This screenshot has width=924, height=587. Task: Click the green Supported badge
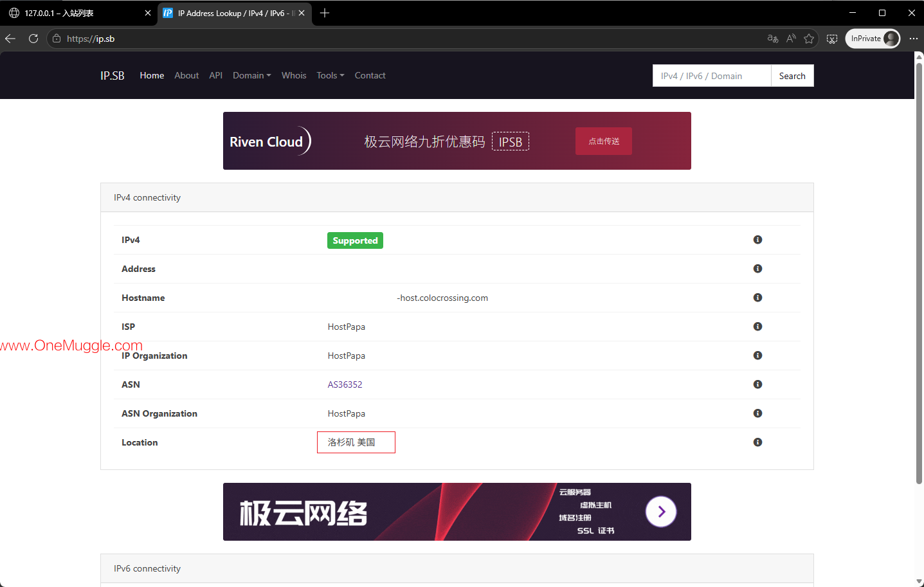(355, 240)
